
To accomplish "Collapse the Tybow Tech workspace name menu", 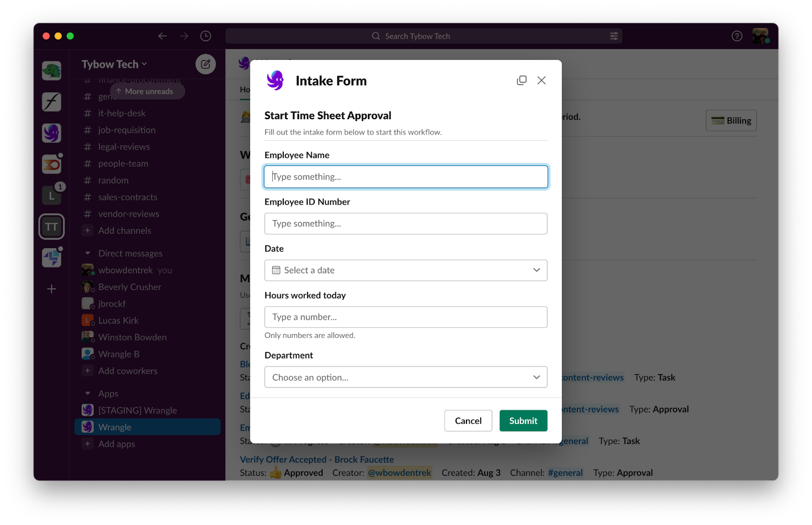I will (113, 64).
